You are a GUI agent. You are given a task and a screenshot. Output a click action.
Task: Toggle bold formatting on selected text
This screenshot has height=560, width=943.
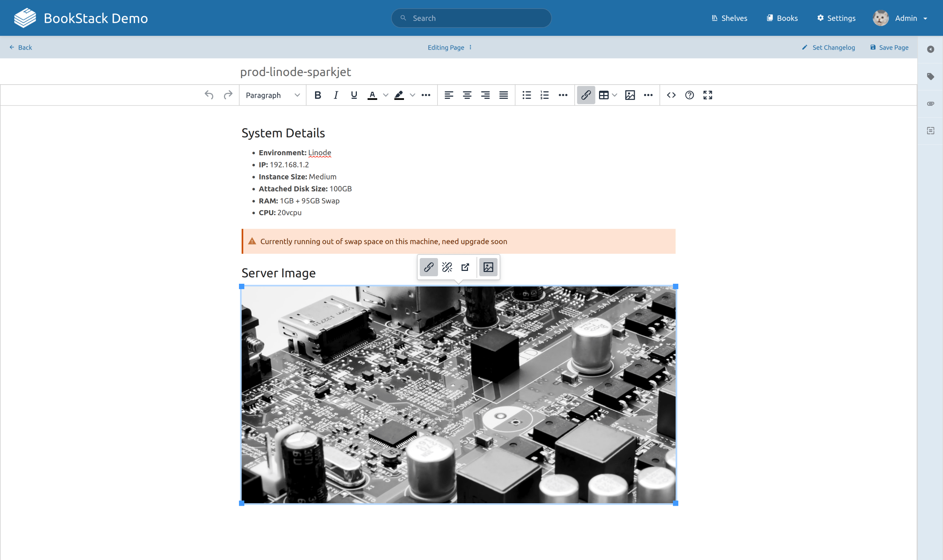[318, 95]
